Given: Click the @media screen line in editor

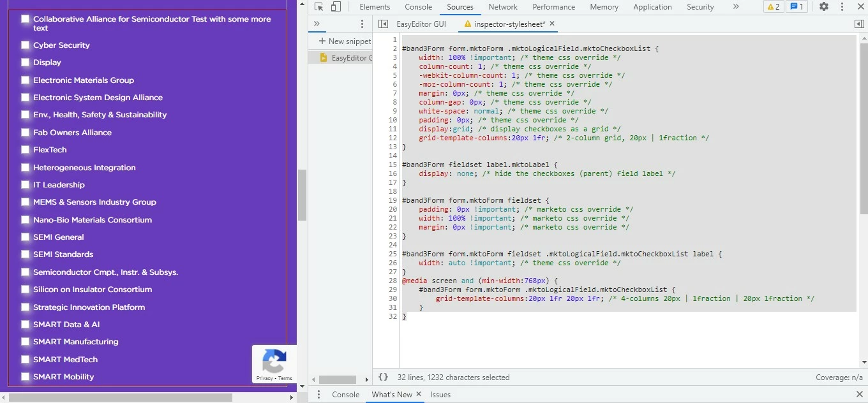Looking at the screenshot, I should click(480, 281).
